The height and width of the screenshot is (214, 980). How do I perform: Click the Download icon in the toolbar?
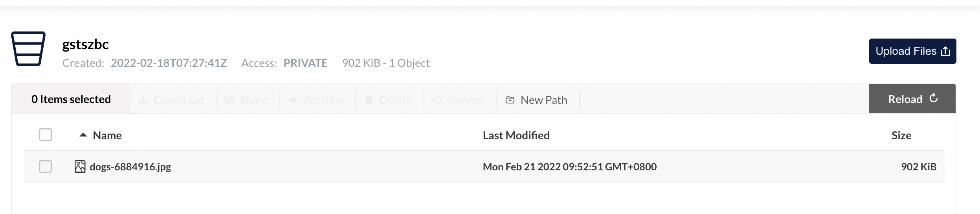143,100
